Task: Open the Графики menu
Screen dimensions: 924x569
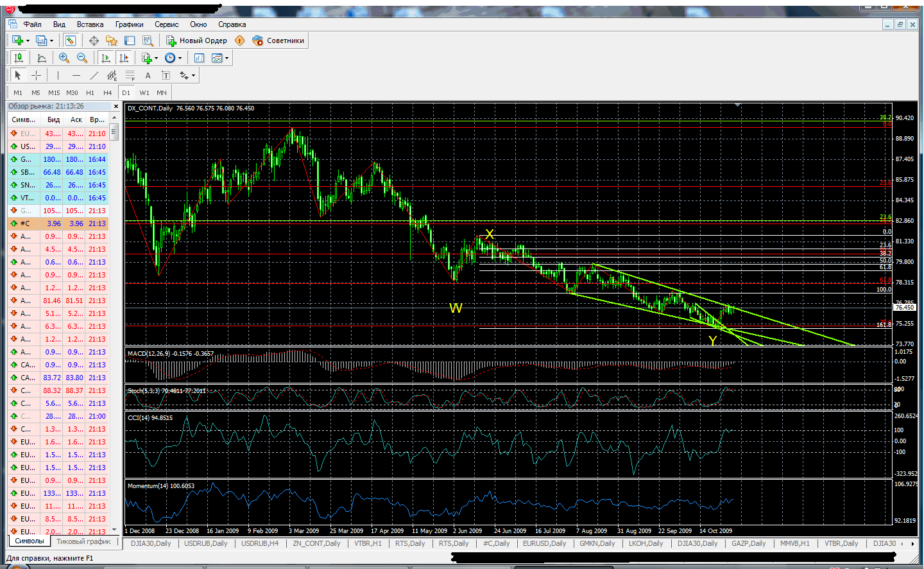Action: pos(129,24)
